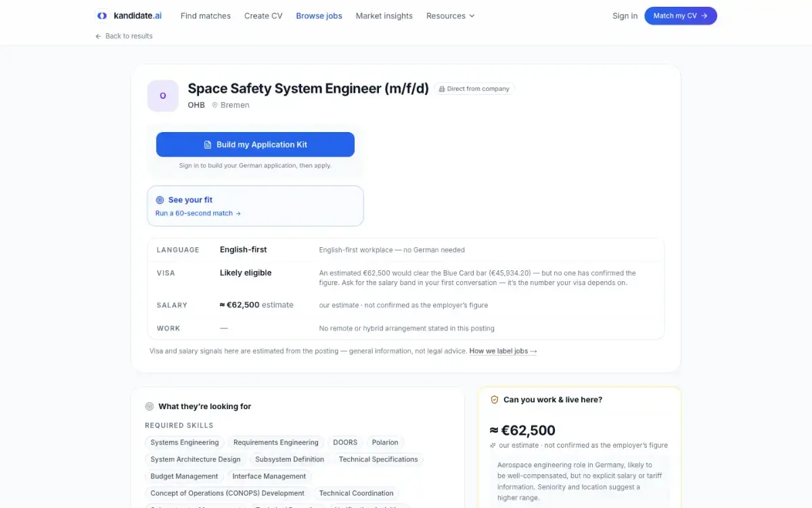Click the sparkle icon beside our estimate text
812x508 pixels.
point(493,446)
